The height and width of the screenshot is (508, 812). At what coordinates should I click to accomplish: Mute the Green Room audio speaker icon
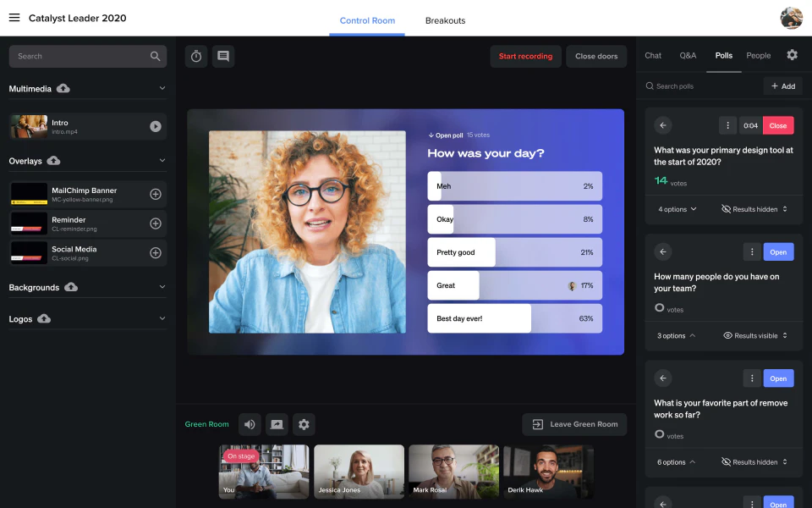pyautogui.click(x=249, y=423)
